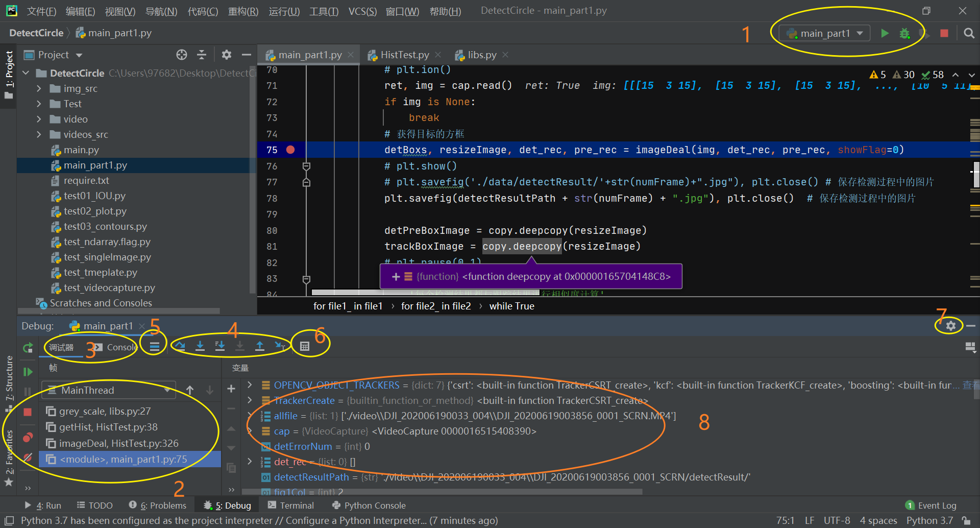Screen dimensions: 980x528
Task: Click the Step Out icon
Action: (x=260, y=346)
